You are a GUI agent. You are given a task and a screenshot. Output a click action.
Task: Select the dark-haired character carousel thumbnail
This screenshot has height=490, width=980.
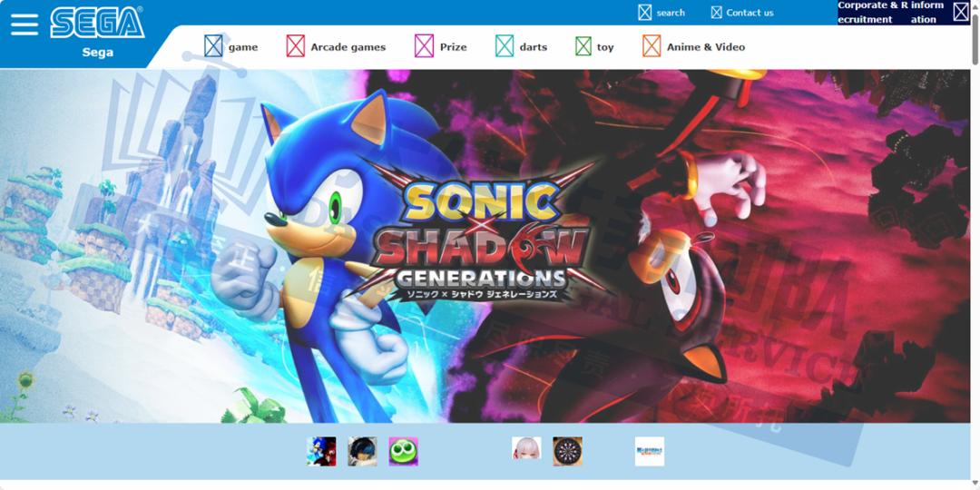point(362,451)
